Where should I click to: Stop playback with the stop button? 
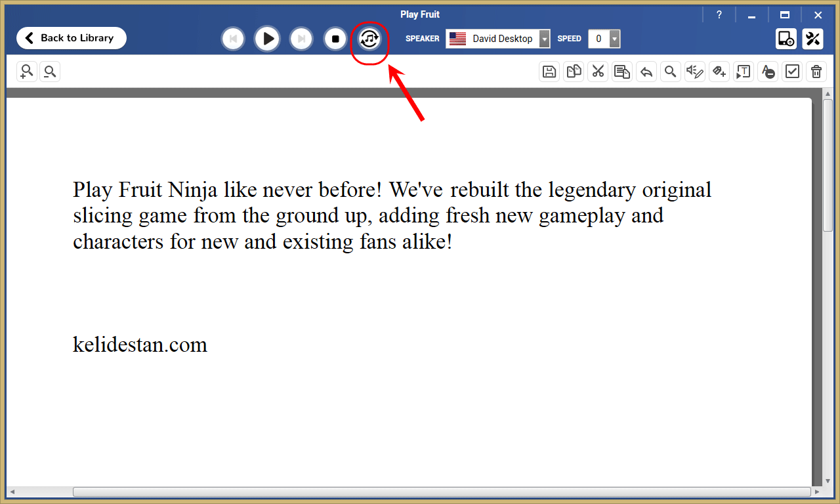tap(335, 39)
